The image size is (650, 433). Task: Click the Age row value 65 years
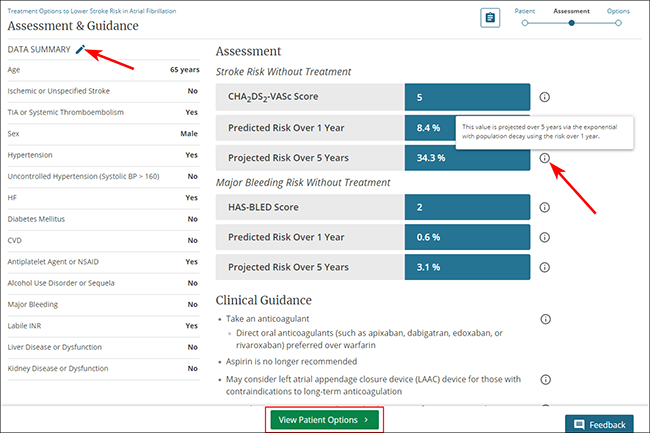[184, 70]
